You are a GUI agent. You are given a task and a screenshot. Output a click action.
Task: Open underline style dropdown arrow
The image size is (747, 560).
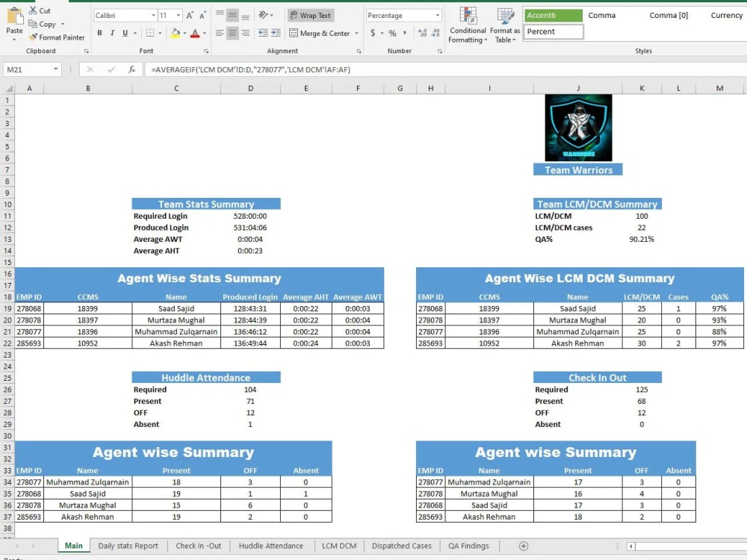[x=134, y=34]
